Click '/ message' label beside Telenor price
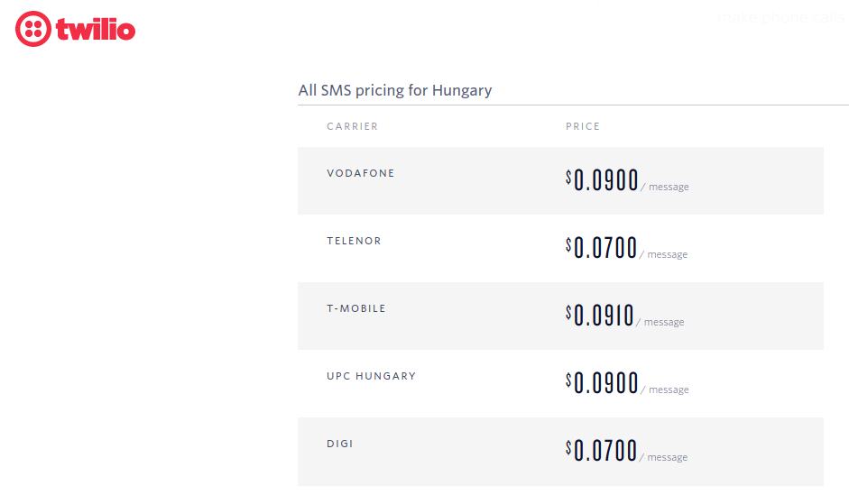Viewport: 849px width, 504px height. tap(663, 254)
